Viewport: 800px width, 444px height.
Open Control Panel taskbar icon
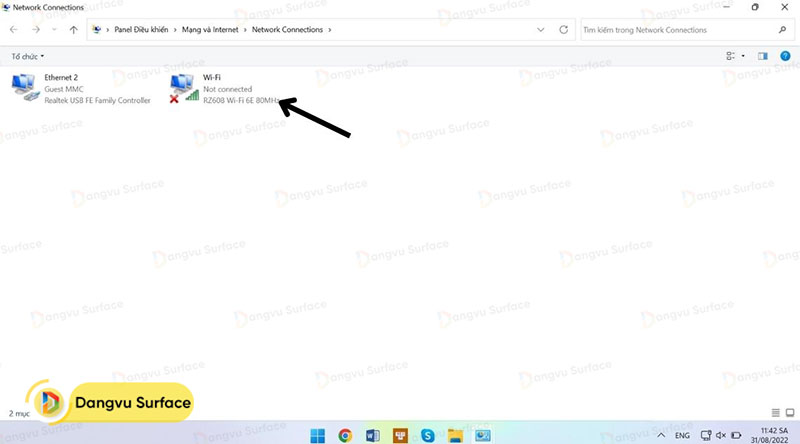483,435
